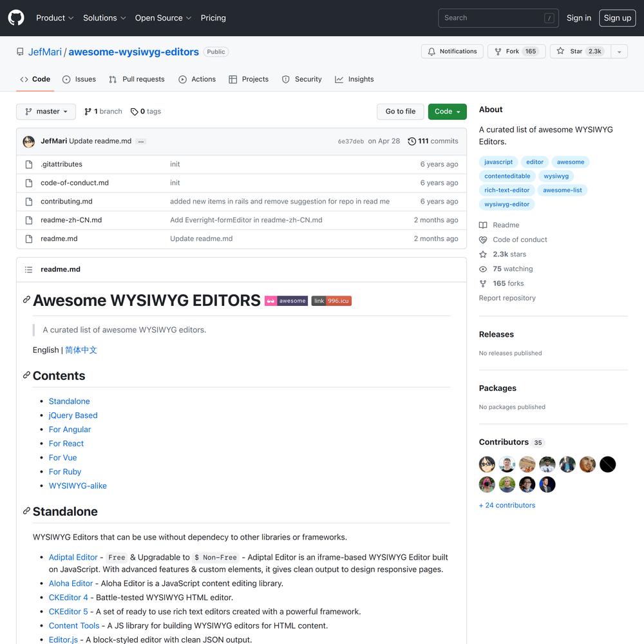Click the contenteditable topic tag

click(x=507, y=176)
